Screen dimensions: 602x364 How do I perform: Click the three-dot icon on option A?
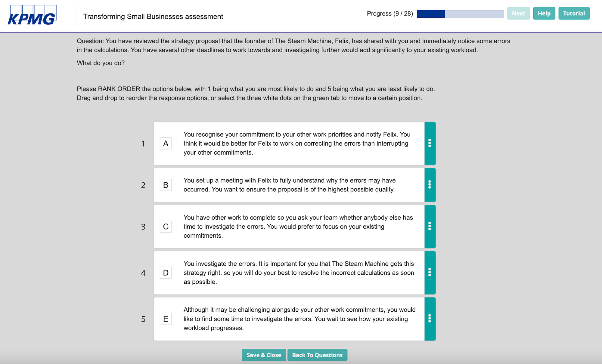[430, 143]
